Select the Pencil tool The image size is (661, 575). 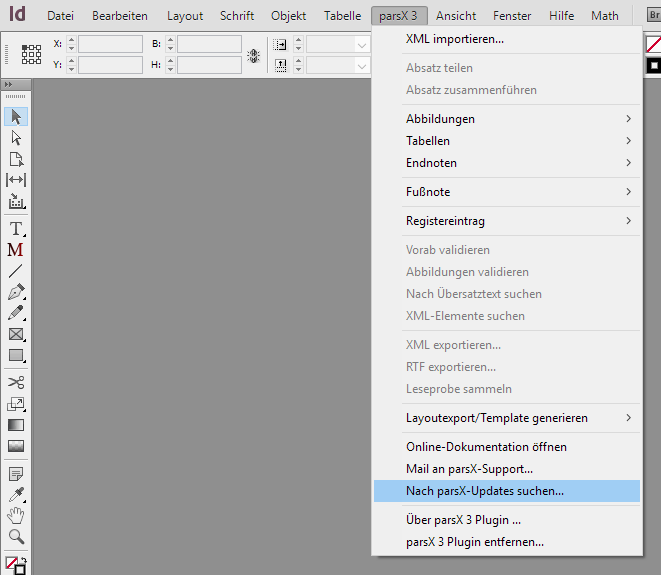[16, 313]
